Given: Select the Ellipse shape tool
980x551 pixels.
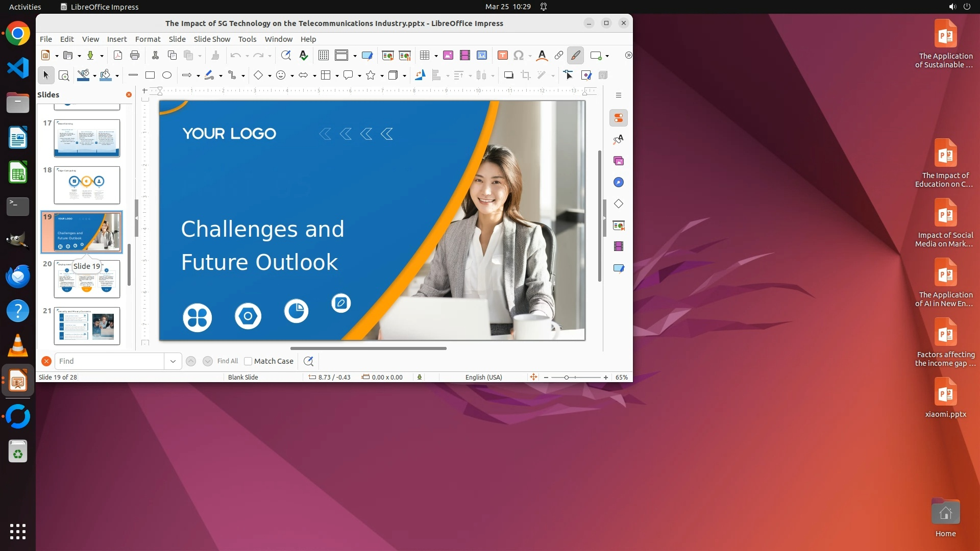Looking at the screenshot, I should click(x=167, y=76).
